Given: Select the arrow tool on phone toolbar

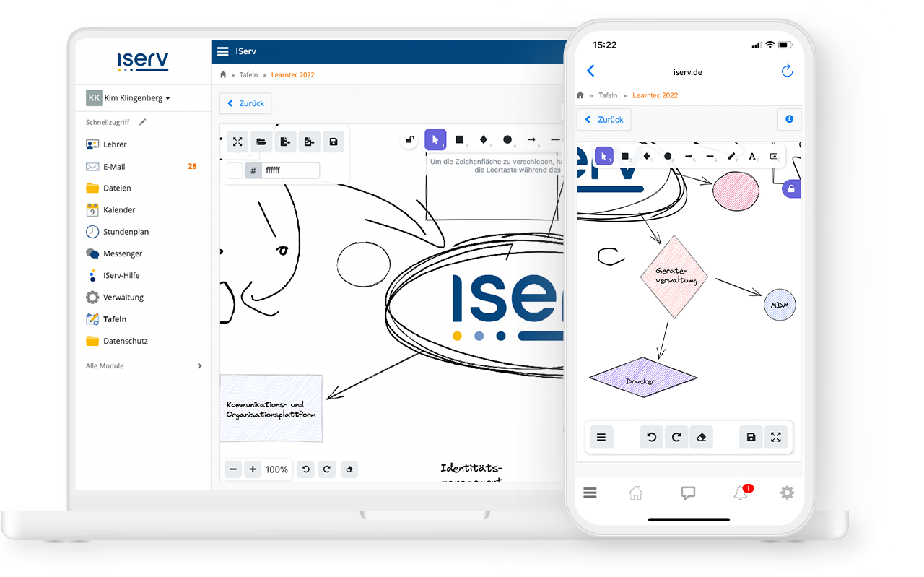Looking at the screenshot, I should [689, 156].
